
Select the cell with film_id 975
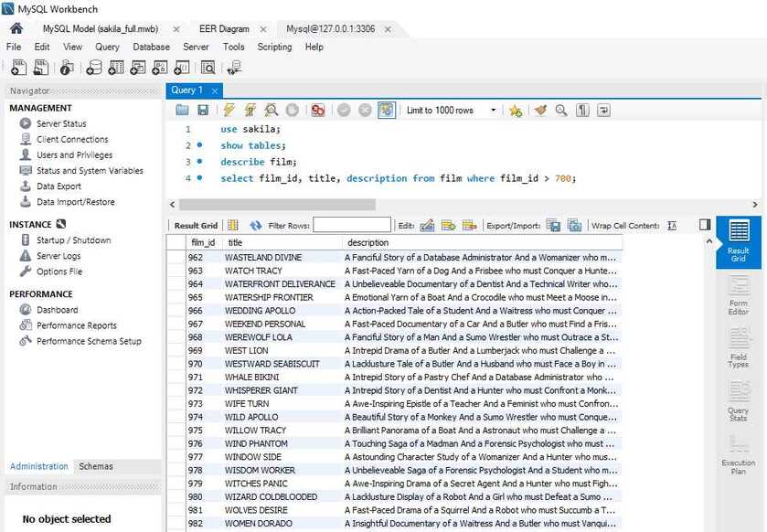coord(205,431)
